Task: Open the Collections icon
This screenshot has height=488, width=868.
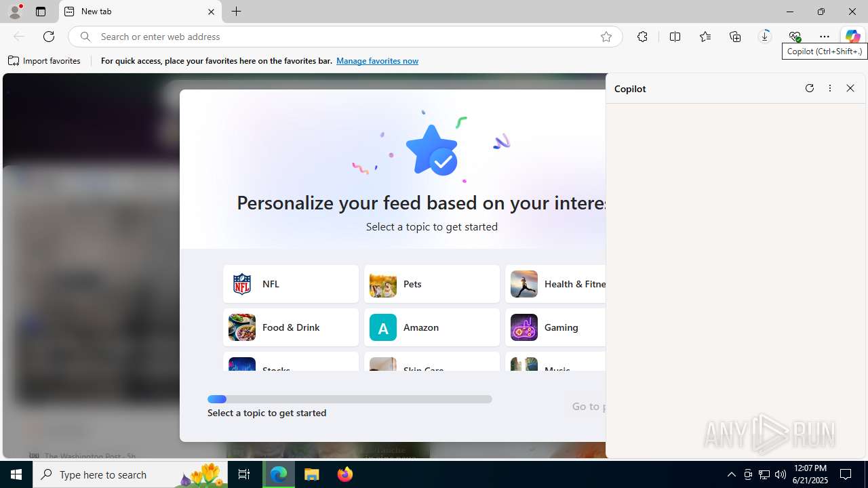Action: (735, 37)
